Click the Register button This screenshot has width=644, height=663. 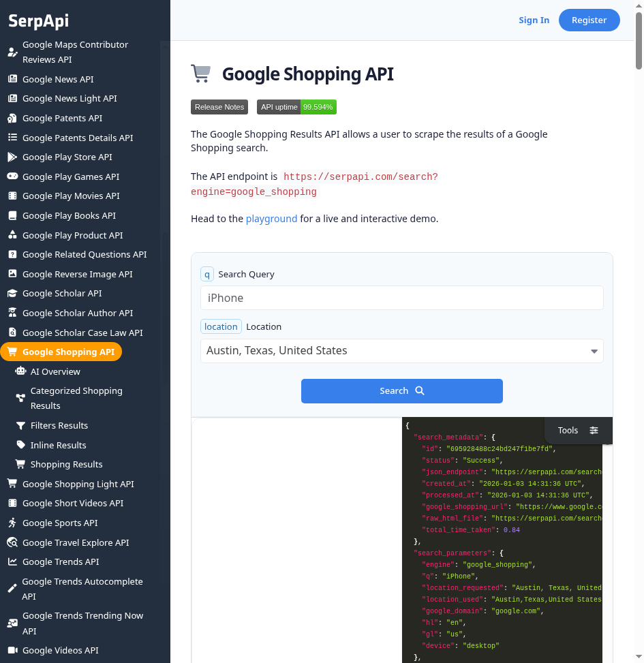(589, 20)
